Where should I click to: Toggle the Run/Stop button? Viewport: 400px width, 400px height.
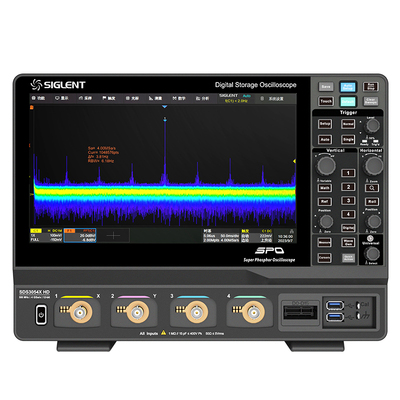(x=371, y=87)
